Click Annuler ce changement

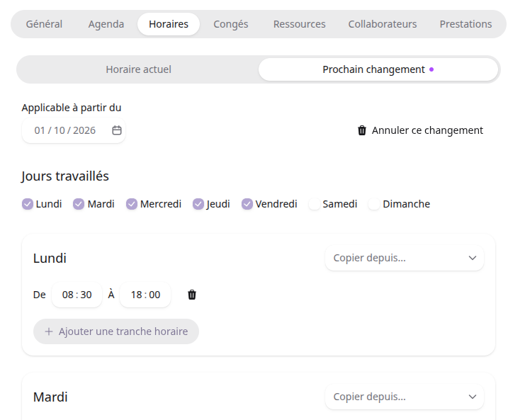pos(421,130)
